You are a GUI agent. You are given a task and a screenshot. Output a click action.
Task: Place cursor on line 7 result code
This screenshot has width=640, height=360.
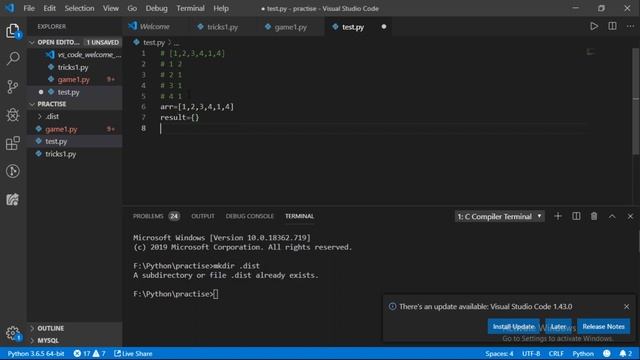pyautogui.click(x=180, y=118)
